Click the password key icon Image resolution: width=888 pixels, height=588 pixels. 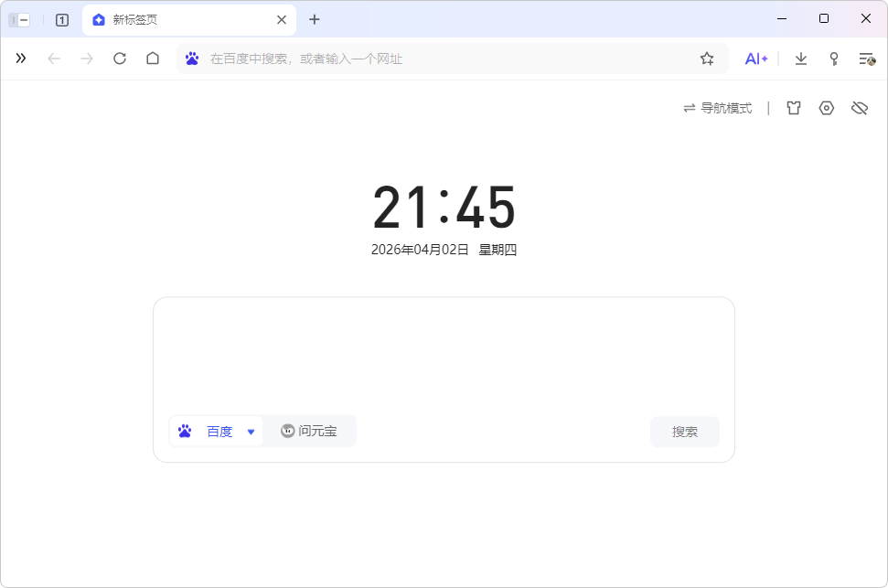(834, 59)
